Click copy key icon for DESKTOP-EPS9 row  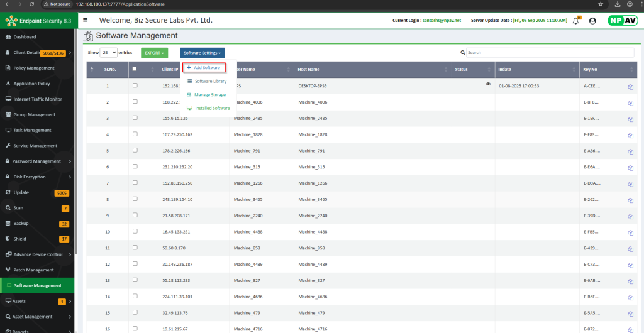pyautogui.click(x=630, y=87)
